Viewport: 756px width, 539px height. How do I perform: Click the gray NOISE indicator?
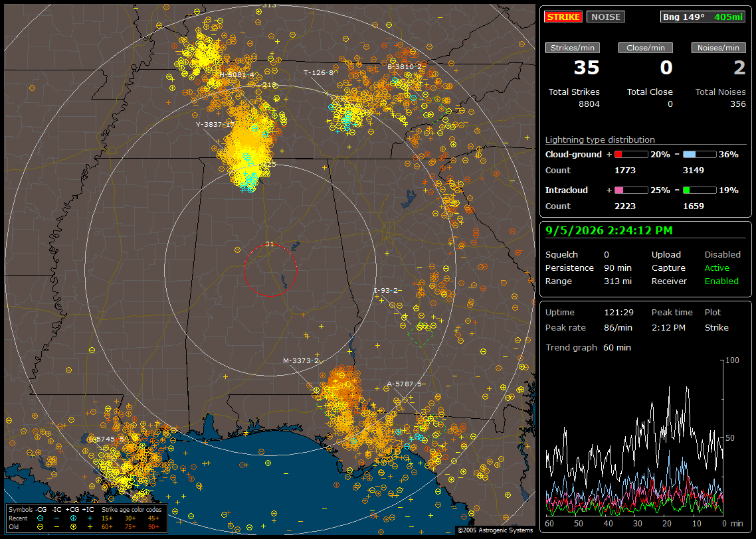[x=606, y=17]
